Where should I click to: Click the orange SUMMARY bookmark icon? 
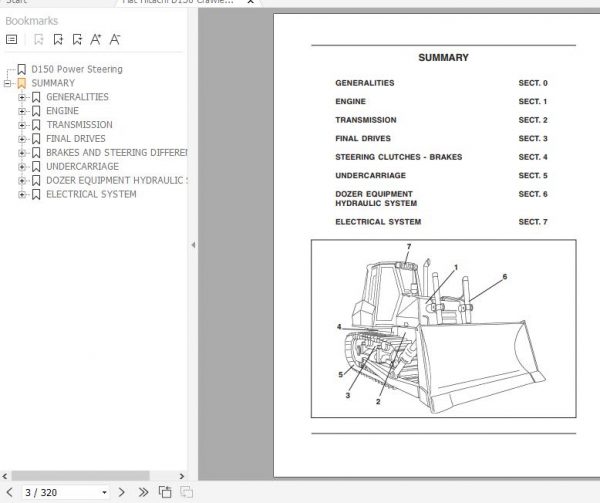[x=22, y=83]
